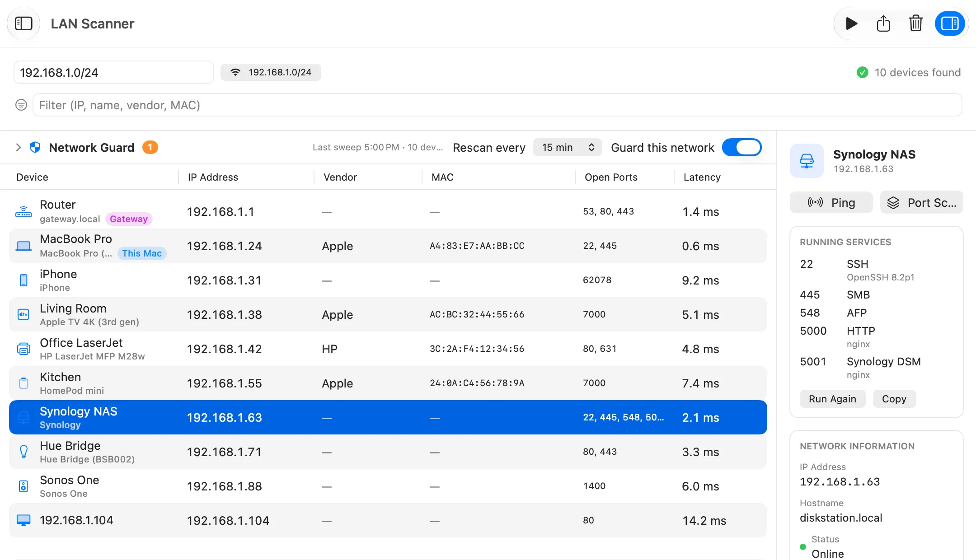Open the share export icon
Screen dimensions: 976x560
[883, 23]
